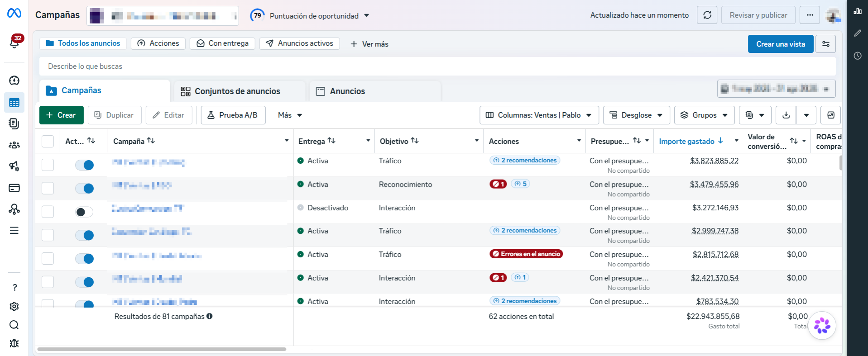Click green Crear button
Viewport: 868px width, 356px height.
click(x=61, y=115)
